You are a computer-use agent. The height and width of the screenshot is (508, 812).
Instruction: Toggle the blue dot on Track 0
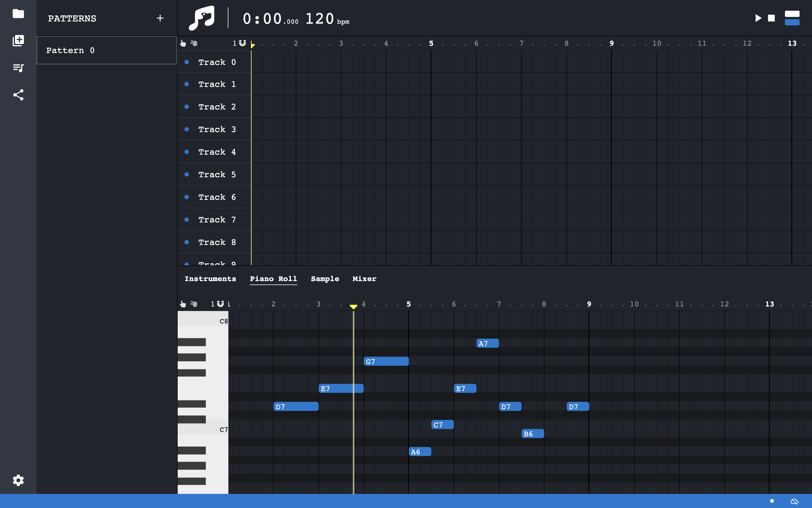187,62
